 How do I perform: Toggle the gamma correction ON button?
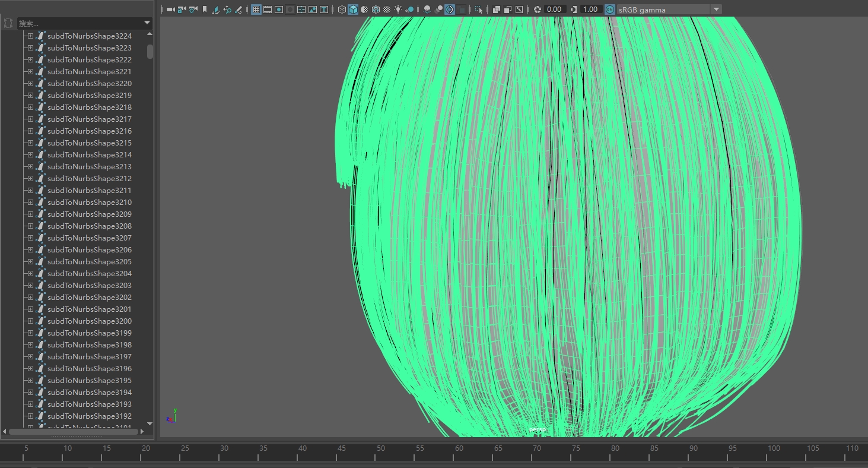(x=609, y=10)
